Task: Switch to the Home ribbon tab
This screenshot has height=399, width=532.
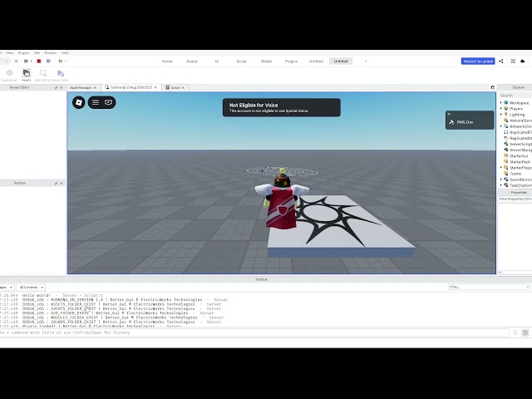Action: pyautogui.click(x=167, y=61)
